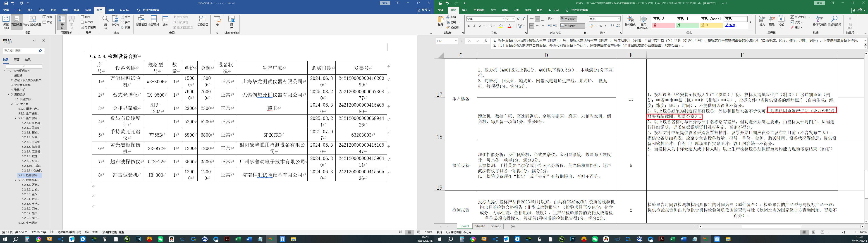Apply Format Painter (格式刷) in Excel

(452, 27)
